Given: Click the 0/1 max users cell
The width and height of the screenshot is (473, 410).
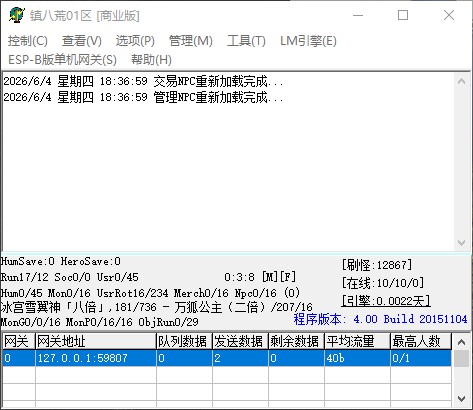Looking at the screenshot, I should click(421, 358).
